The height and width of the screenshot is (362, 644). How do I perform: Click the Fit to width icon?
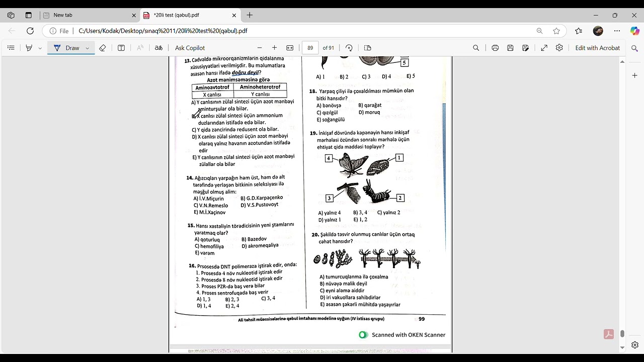[290, 48]
